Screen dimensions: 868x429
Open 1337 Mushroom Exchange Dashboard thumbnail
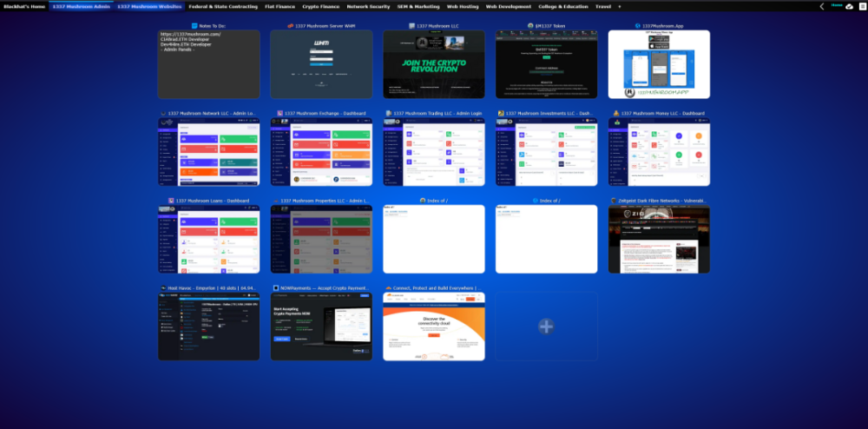(321, 152)
